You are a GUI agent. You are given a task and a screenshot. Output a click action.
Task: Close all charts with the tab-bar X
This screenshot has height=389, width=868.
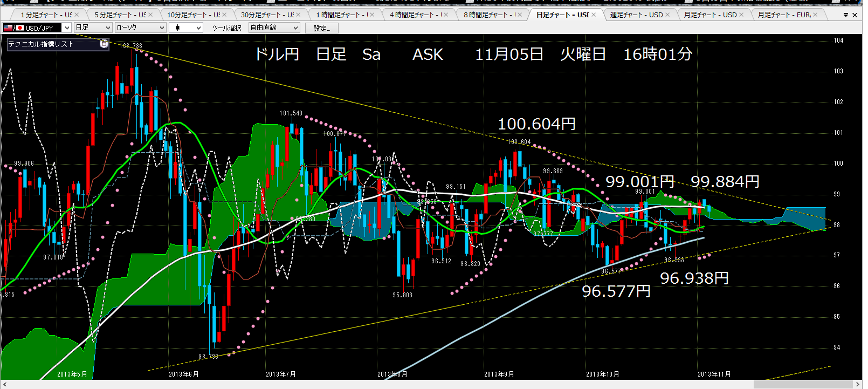pos(855,15)
